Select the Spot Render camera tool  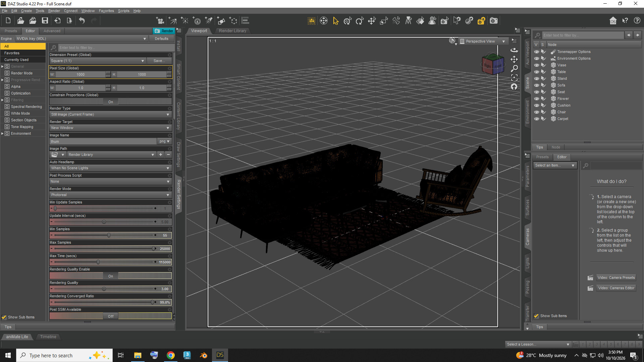coord(444,21)
